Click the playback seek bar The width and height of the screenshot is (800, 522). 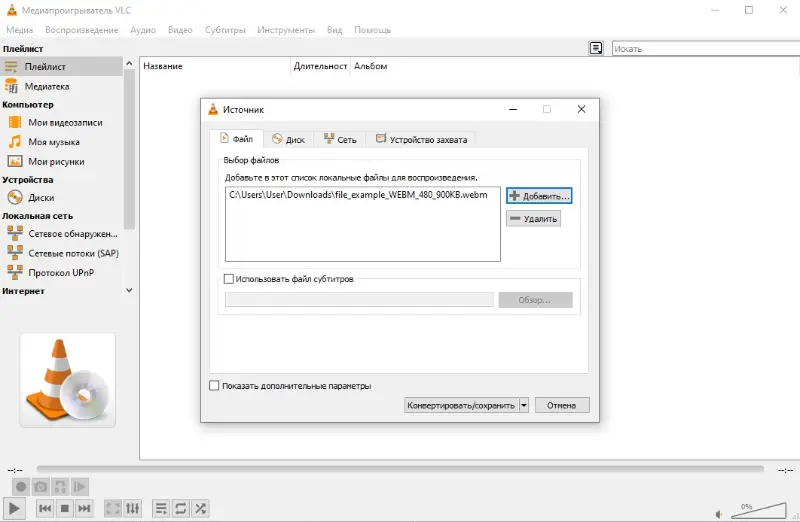click(x=400, y=469)
